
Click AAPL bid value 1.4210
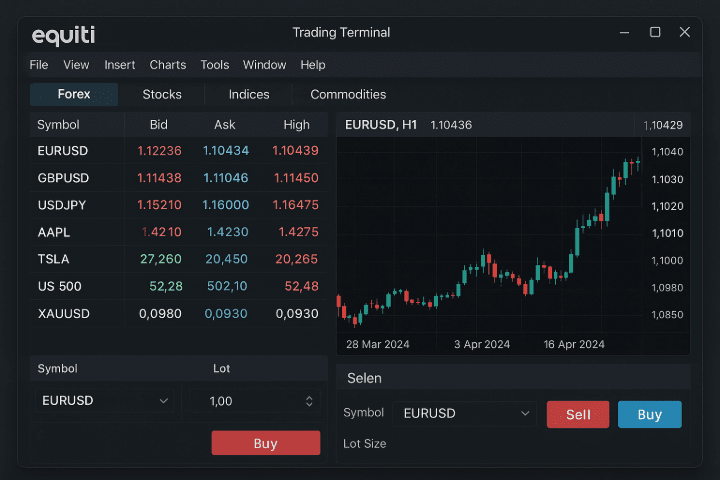(x=162, y=232)
